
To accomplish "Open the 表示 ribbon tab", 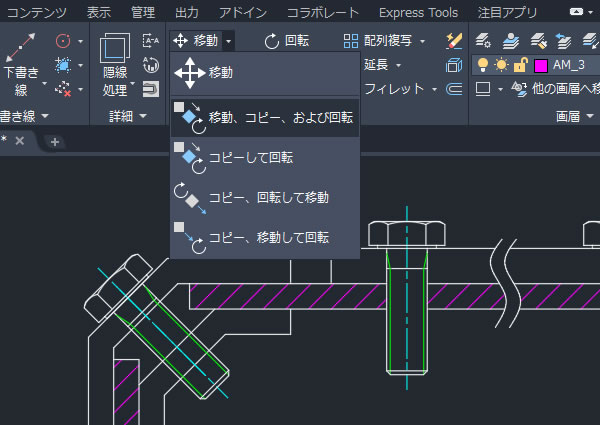I will (99, 13).
